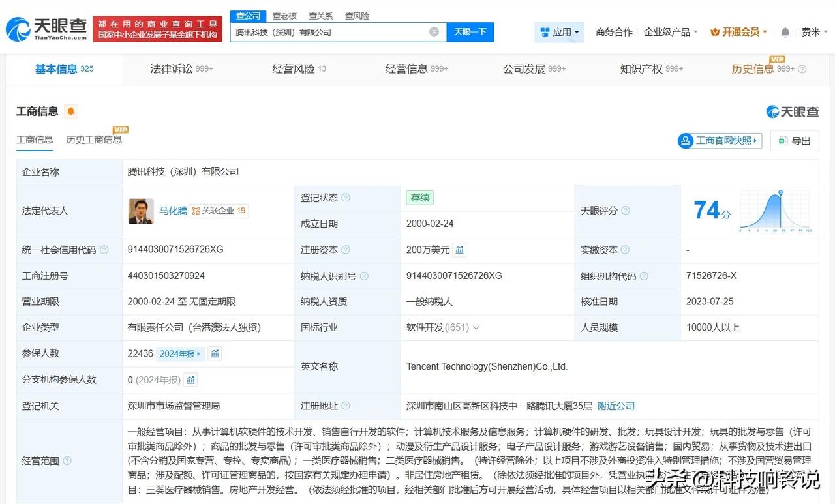Select business registration number 440301503270924
The image size is (835, 504).
(166, 276)
